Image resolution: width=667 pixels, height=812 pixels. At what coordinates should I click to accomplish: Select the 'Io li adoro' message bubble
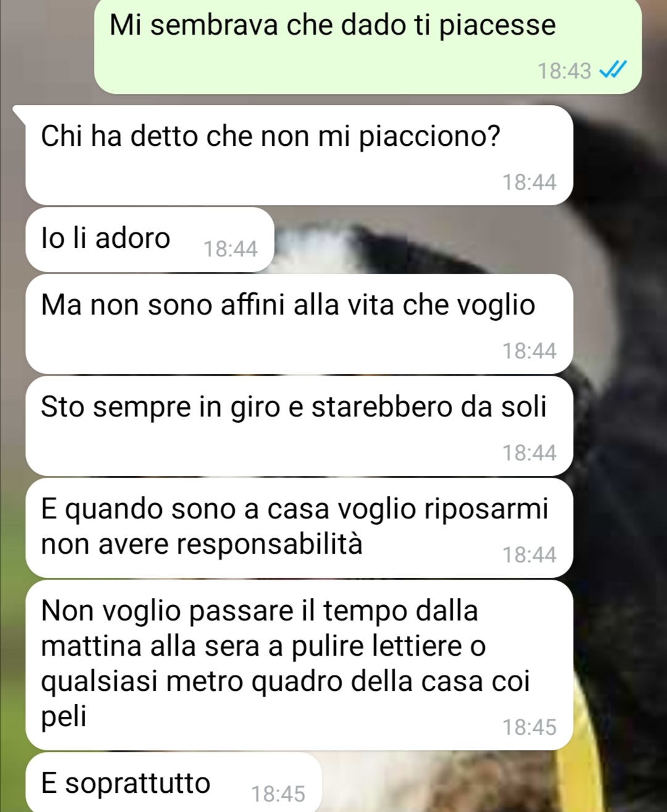pyautogui.click(x=150, y=240)
